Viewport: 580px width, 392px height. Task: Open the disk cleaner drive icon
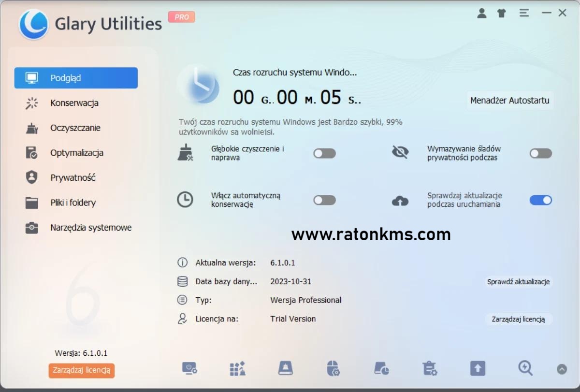point(285,368)
